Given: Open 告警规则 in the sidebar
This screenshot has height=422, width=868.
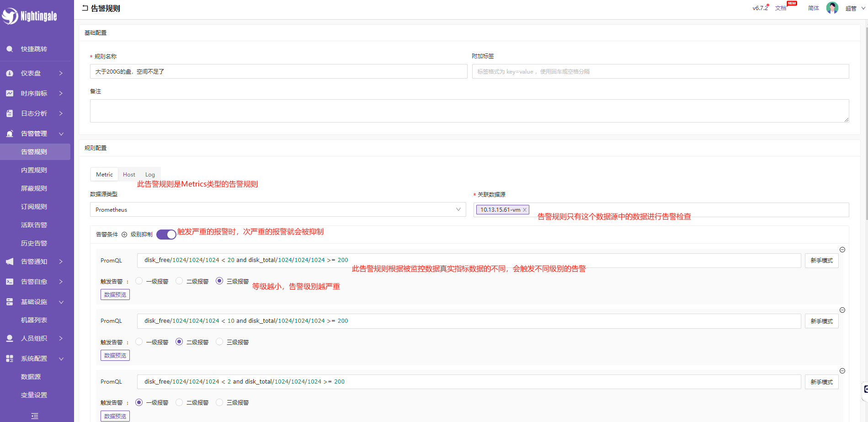Looking at the screenshot, I should (x=35, y=152).
